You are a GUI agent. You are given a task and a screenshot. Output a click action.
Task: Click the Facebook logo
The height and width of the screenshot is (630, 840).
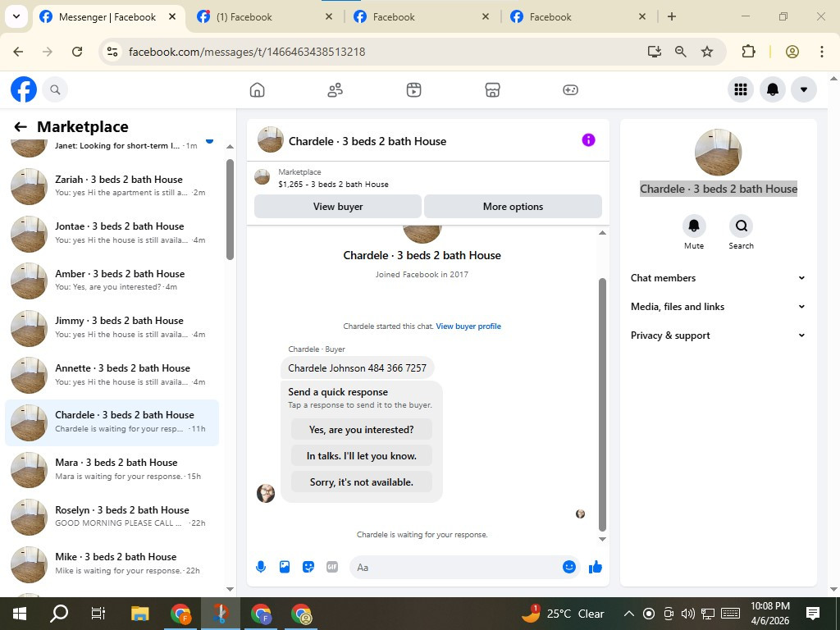[24, 89]
